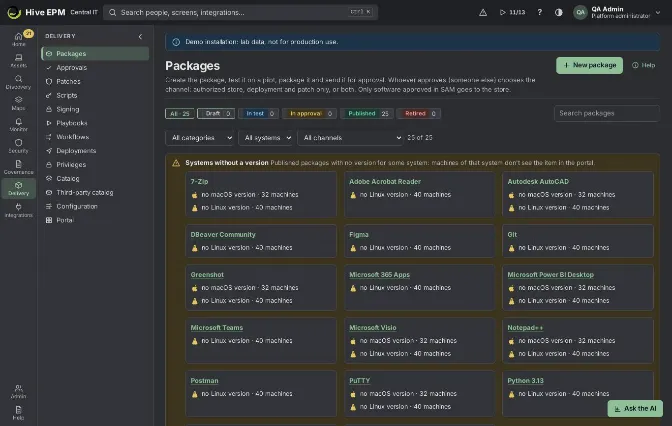Open the alerts warning triangle icon
Viewport: 672px width, 426px height.
coord(483,12)
